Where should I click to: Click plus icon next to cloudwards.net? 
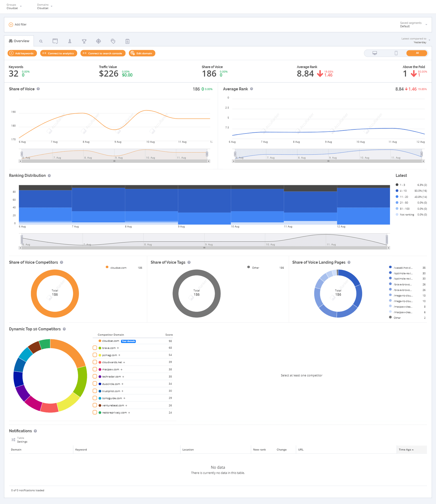tap(124, 362)
